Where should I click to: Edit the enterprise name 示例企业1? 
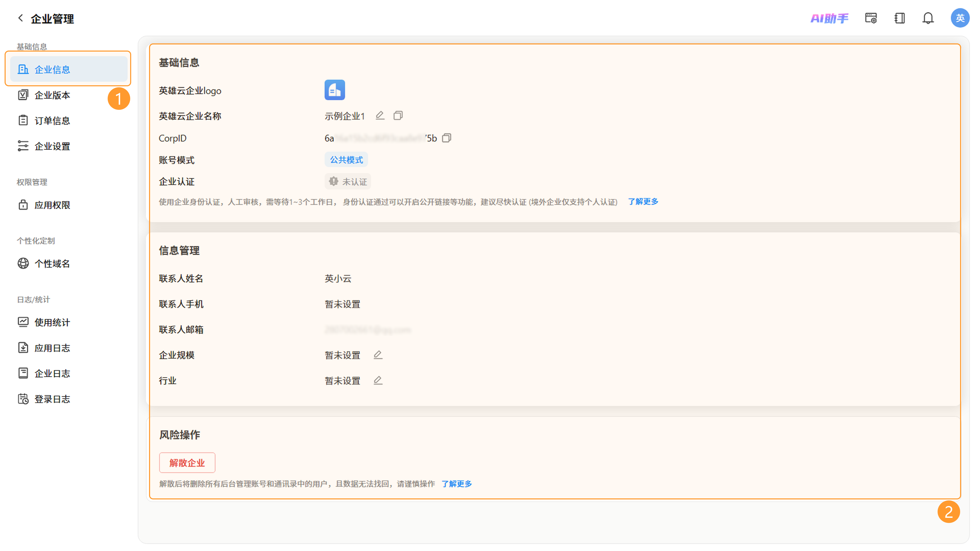pos(380,115)
